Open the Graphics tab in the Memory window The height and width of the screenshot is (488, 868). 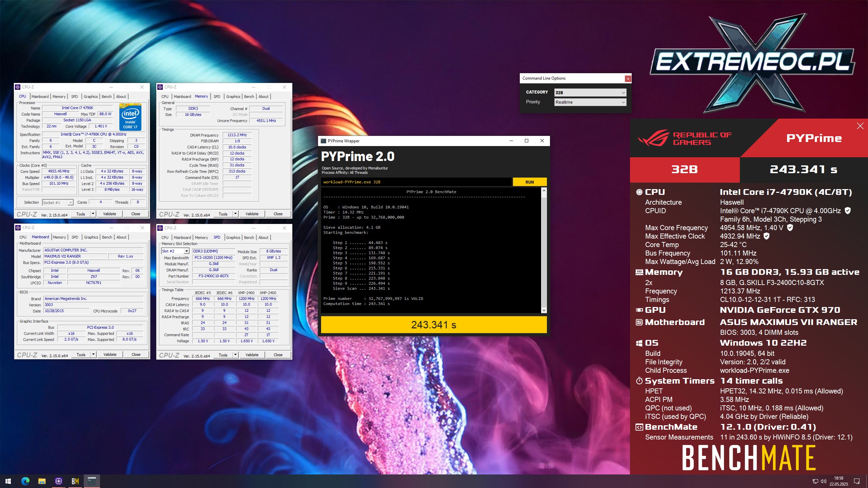click(233, 97)
